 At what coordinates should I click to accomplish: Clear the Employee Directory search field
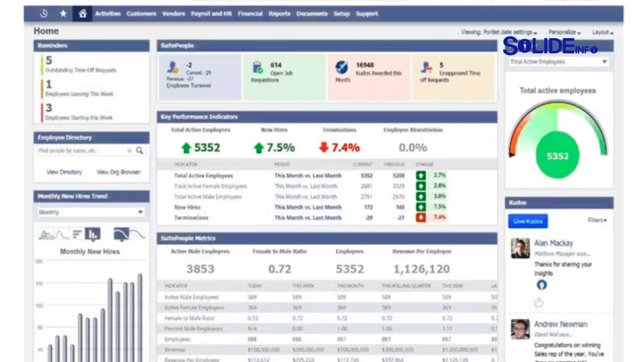click(129, 150)
